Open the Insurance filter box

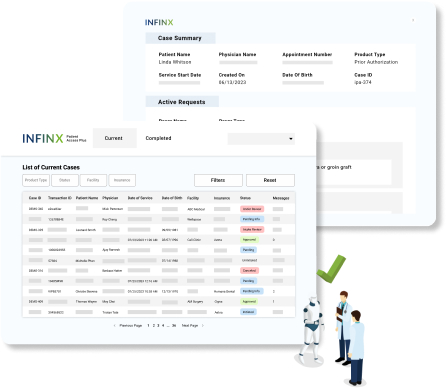click(122, 180)
